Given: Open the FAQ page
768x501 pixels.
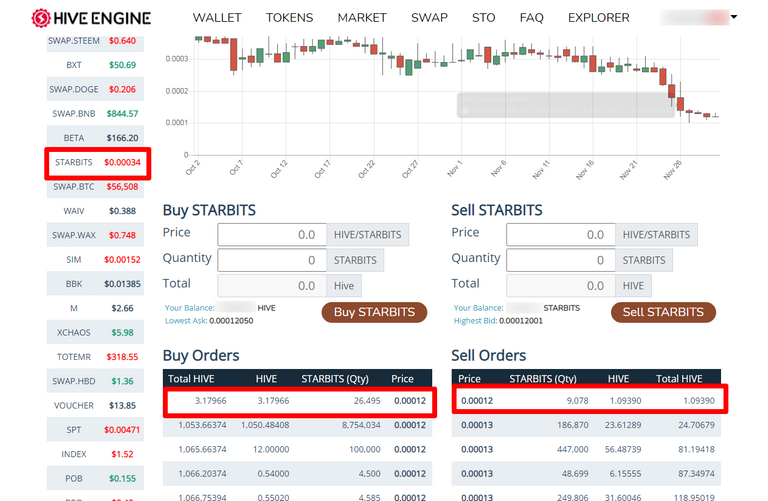Looking at the screenshot, I should tap(531, 18).
